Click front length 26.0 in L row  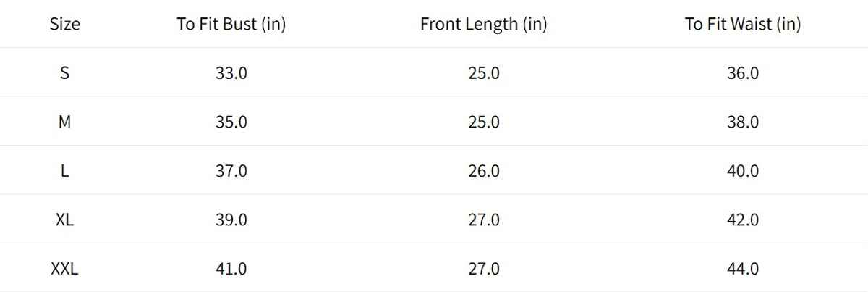483,171
